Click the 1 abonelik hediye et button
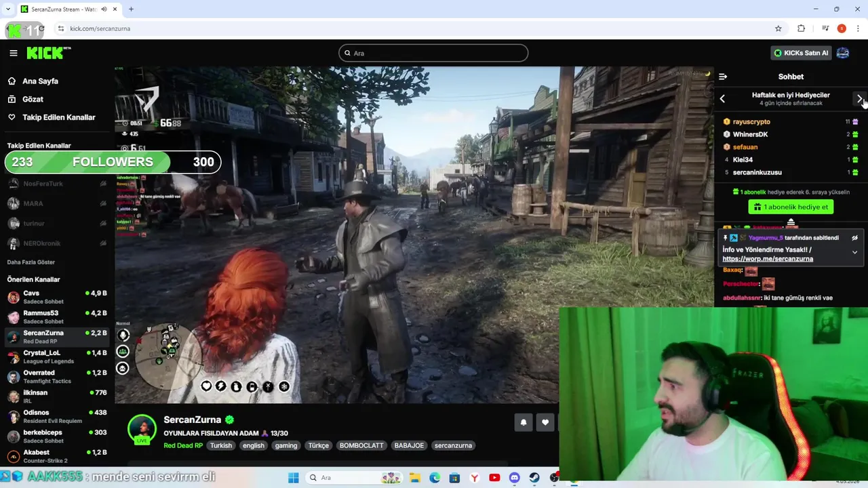 [791, 207]
